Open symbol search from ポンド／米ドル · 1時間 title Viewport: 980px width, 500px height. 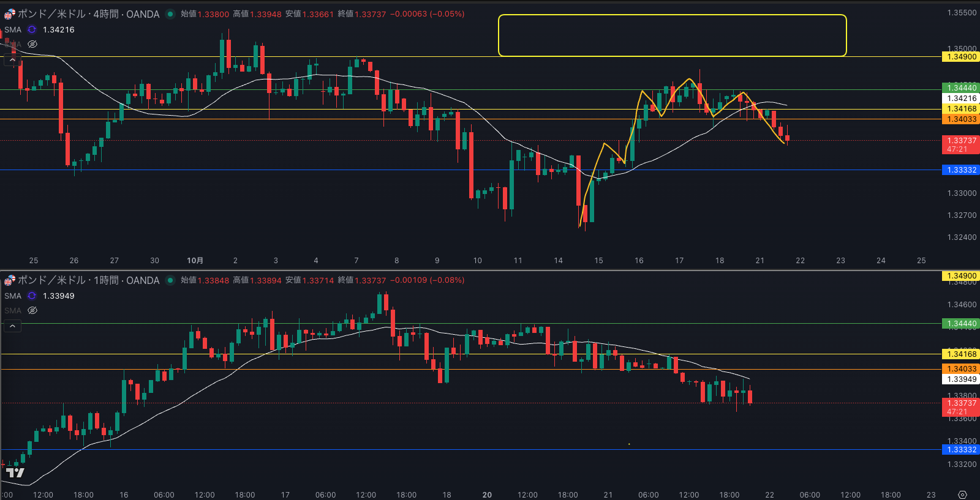click(88, 280)
